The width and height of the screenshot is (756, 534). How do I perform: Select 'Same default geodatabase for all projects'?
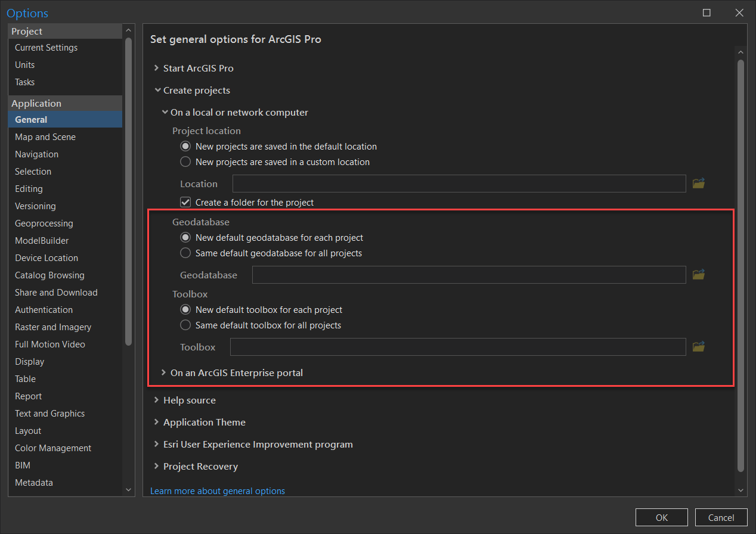click(x=185, y=252)
